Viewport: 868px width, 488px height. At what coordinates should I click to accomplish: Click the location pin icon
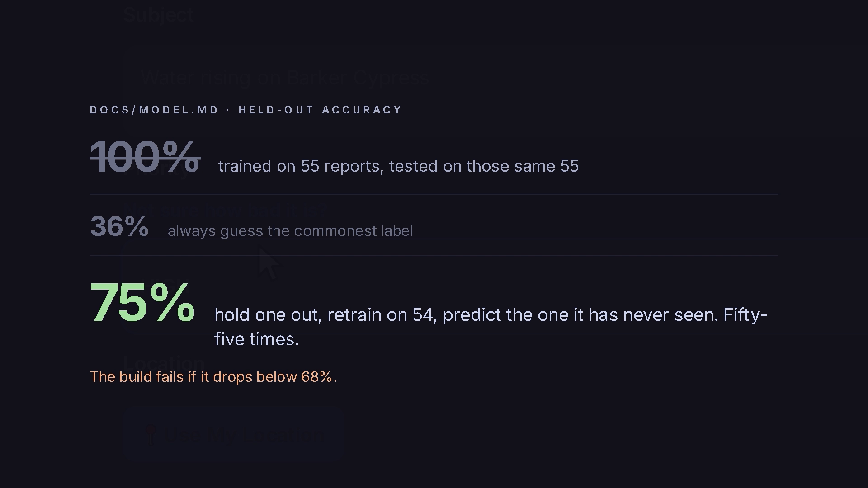[x=151, y=435]
